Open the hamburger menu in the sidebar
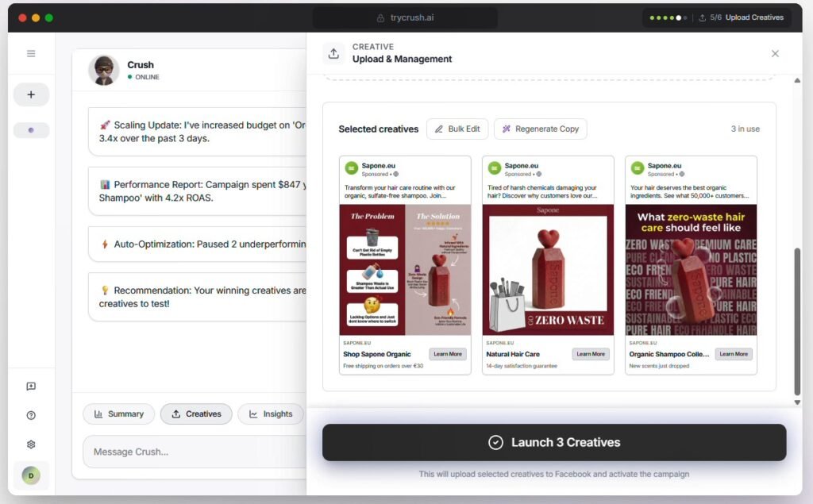 click(31, 54)
